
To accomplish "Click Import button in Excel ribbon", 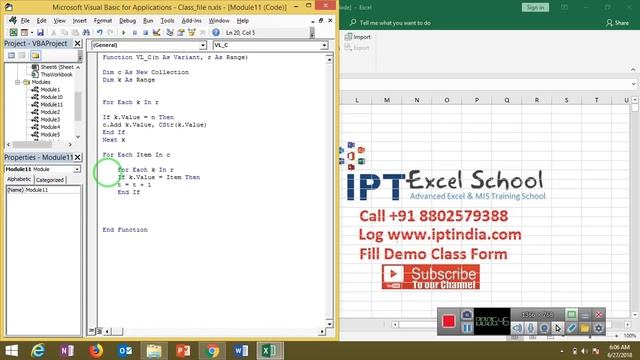I will coord(358,37).
